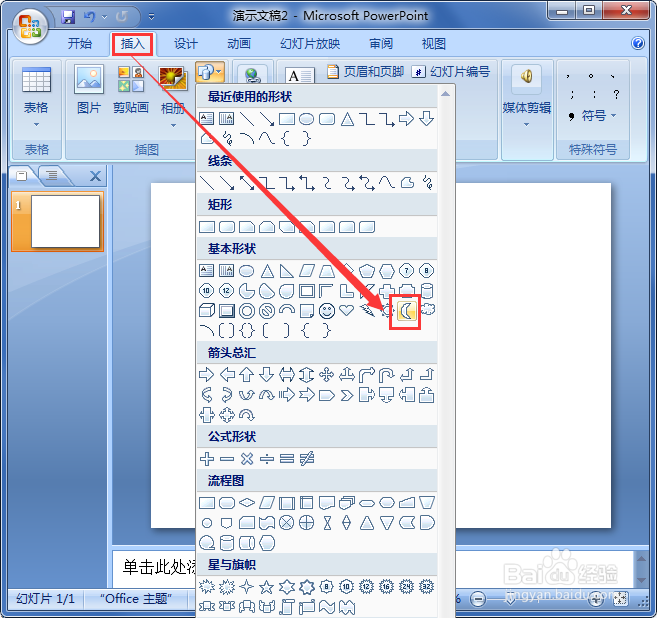Screen dimensions: 657x618
Task: Insert the question mark special symbol
Action: tap(616, 94)
